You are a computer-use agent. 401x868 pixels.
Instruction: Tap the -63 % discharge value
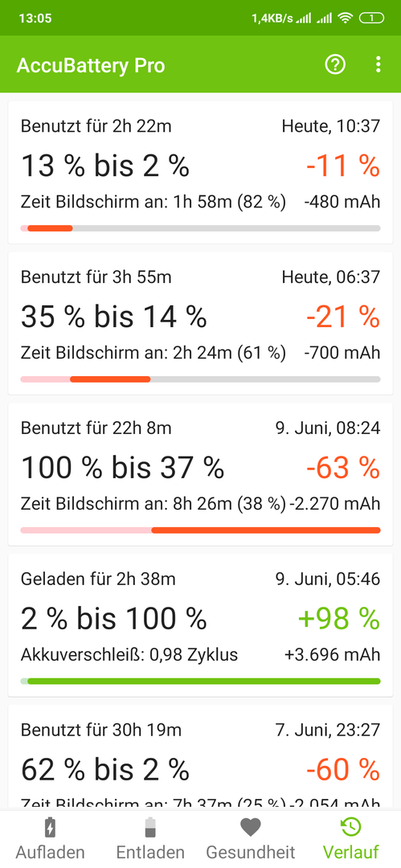click(x=343, y=469)
